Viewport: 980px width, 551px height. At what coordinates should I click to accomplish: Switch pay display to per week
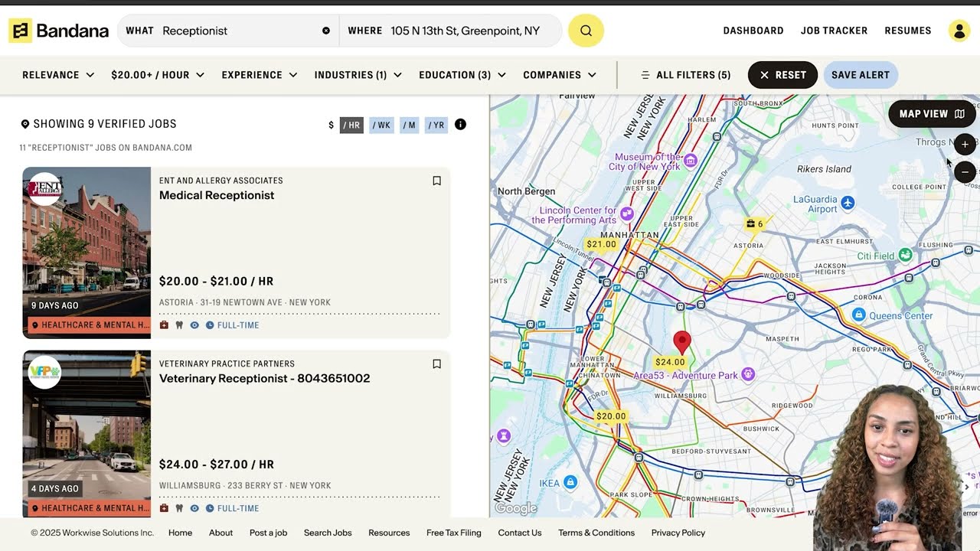(381, 125)
